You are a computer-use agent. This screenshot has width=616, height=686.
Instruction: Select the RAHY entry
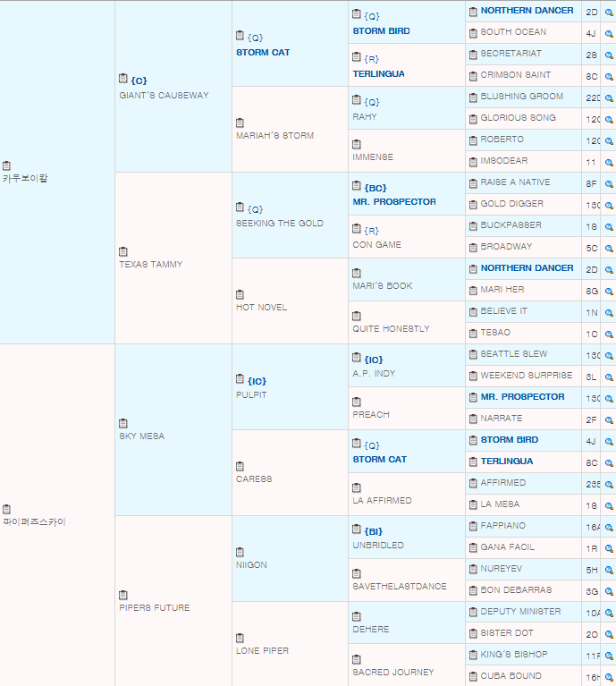point(365,117)
